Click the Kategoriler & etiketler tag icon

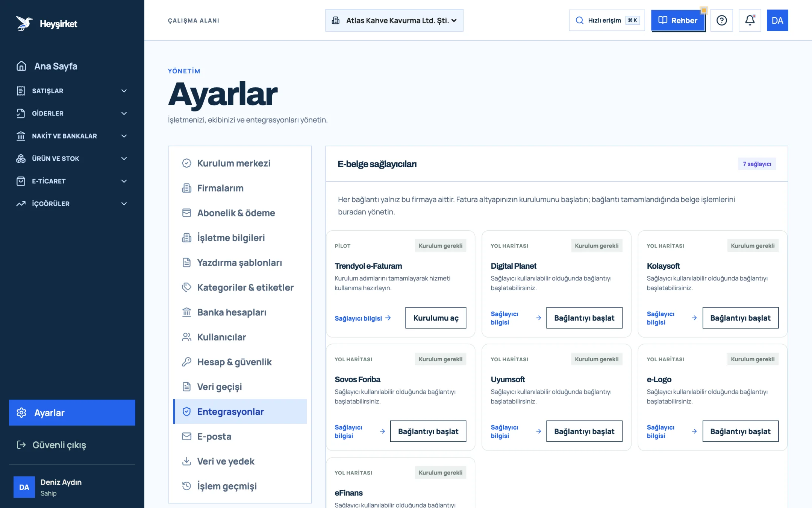[x=186, y=287]
